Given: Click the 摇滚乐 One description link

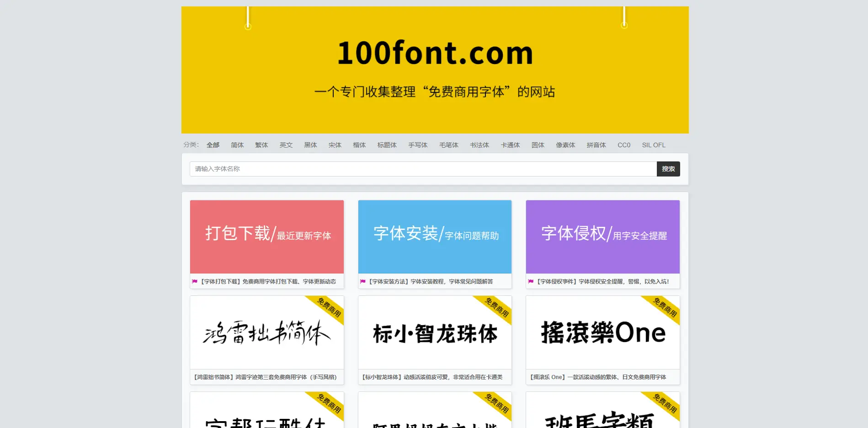Looking at the screenshot, I should [x=598, y=377].
